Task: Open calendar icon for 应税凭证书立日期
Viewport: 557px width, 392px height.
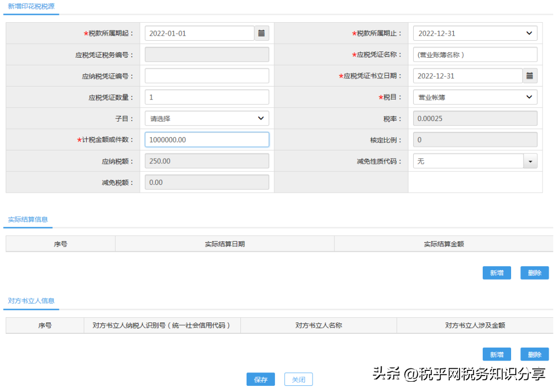Action: 530,76
